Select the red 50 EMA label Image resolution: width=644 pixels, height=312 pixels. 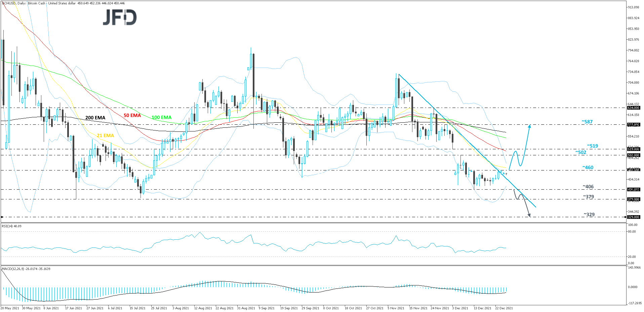tap(132, 115)
